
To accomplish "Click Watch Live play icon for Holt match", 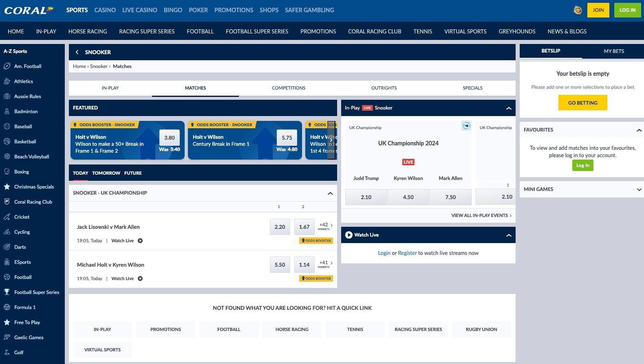I will coord(140,278).
